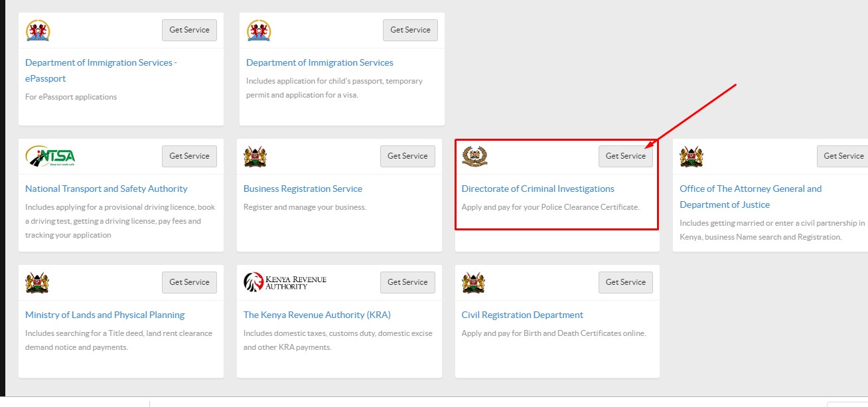
Task: Open Department of Immigration Services - ePassport link
Action: 101,70
